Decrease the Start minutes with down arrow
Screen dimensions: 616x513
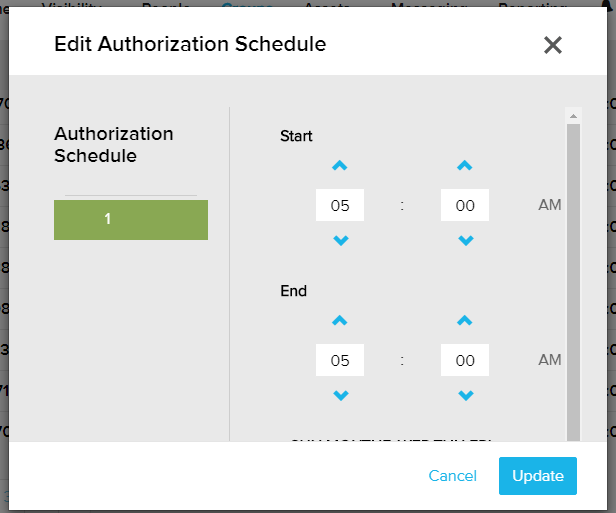[x=464, y=241]
